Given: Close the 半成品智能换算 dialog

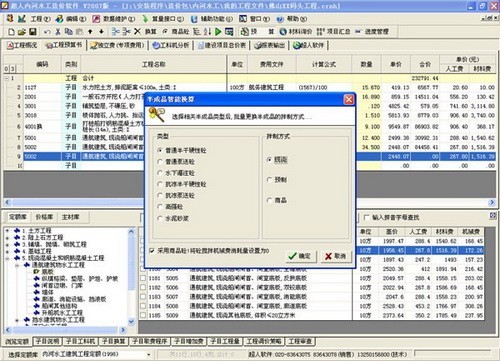Looking at the screenshot, I should (348, 99).
